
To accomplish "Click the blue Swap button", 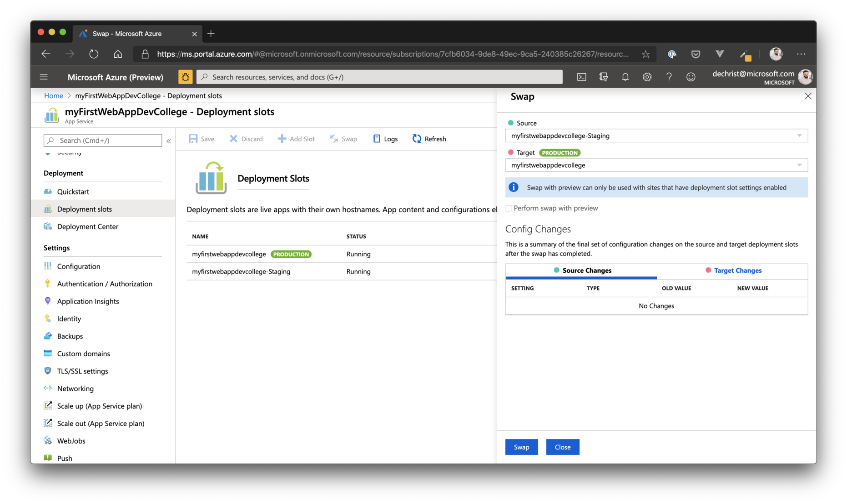I will (521, 447).
